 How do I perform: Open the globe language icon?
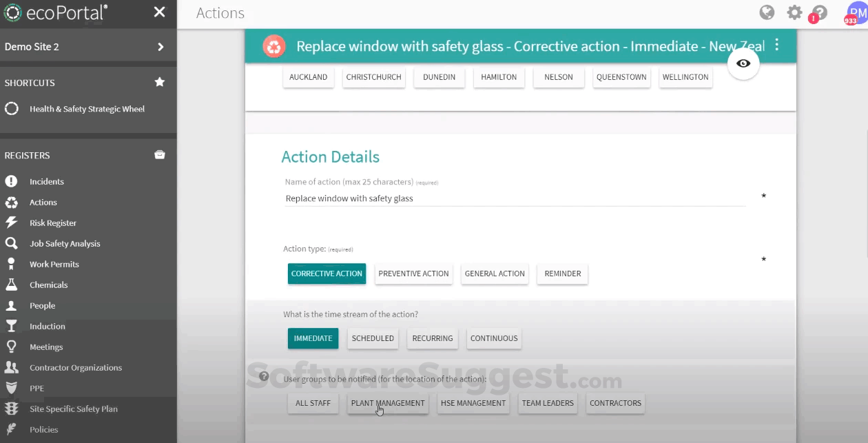pos(767,12)
